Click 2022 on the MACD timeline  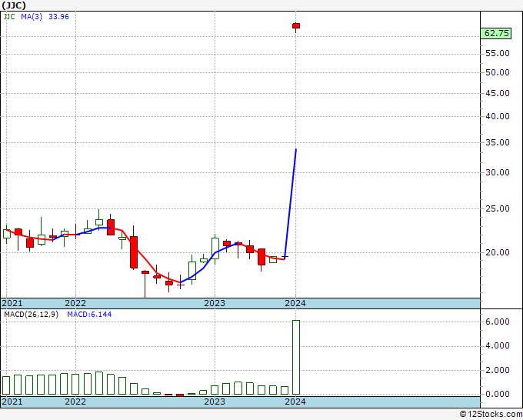pos(75,402)
